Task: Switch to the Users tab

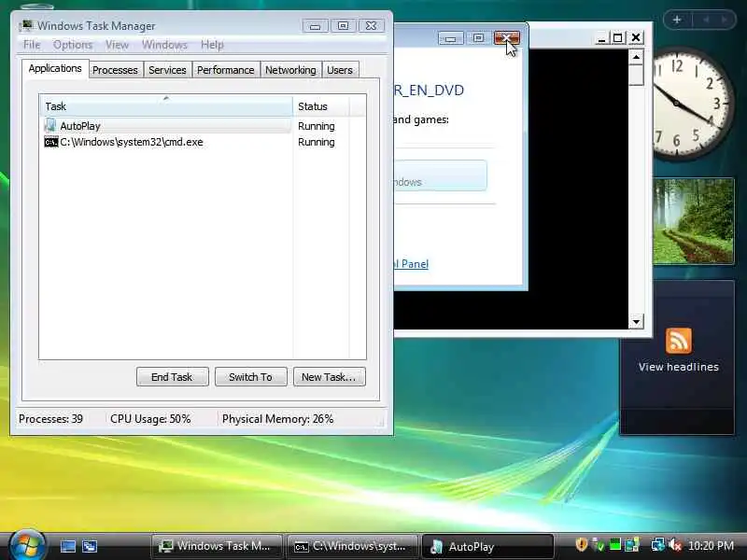Action: (x=340, y=70)
